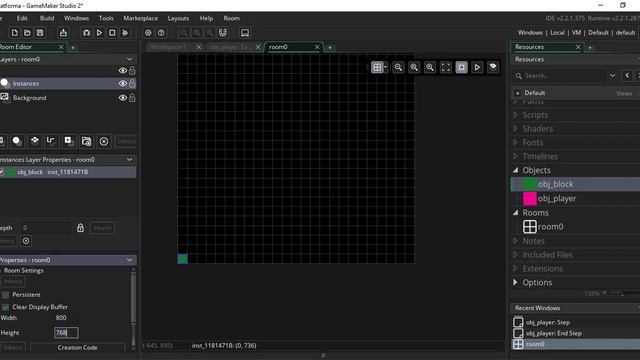Open the grid options dropdown arrow

click(385, 67)
